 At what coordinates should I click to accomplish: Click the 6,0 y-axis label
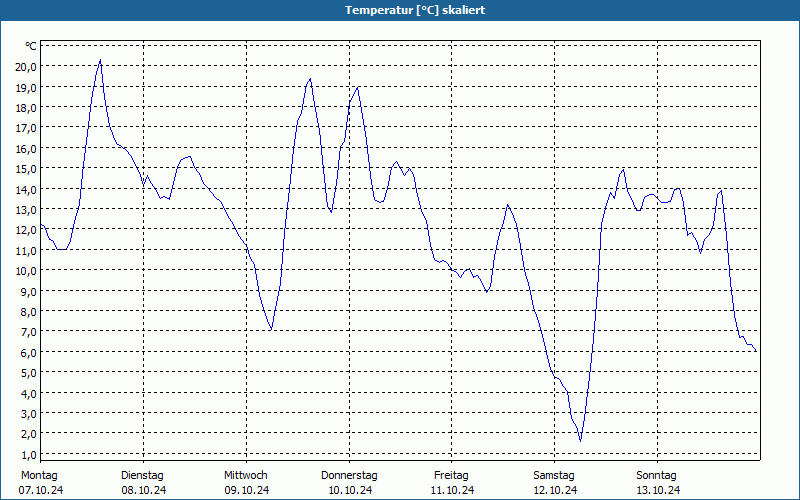coord(28,353)
